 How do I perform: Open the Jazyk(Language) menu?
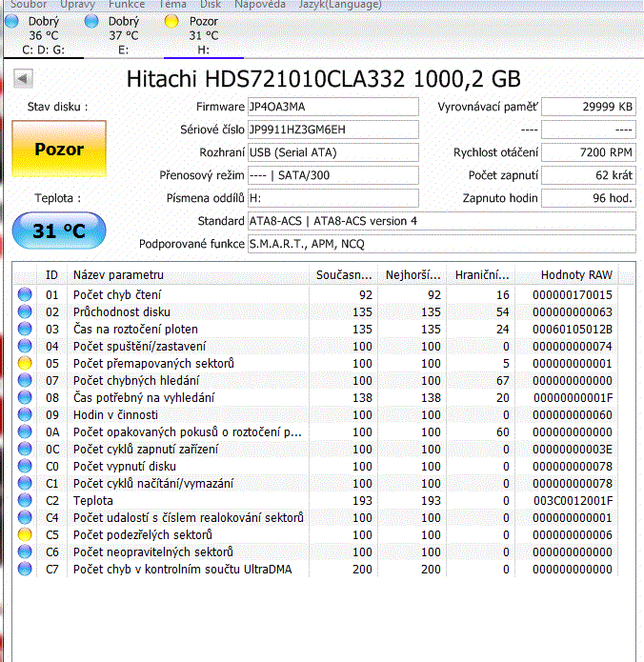coord(340,5)
